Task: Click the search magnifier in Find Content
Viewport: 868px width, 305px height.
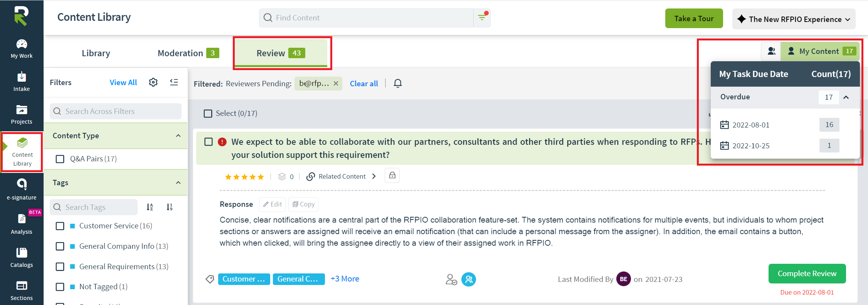Action: [267, 18]
